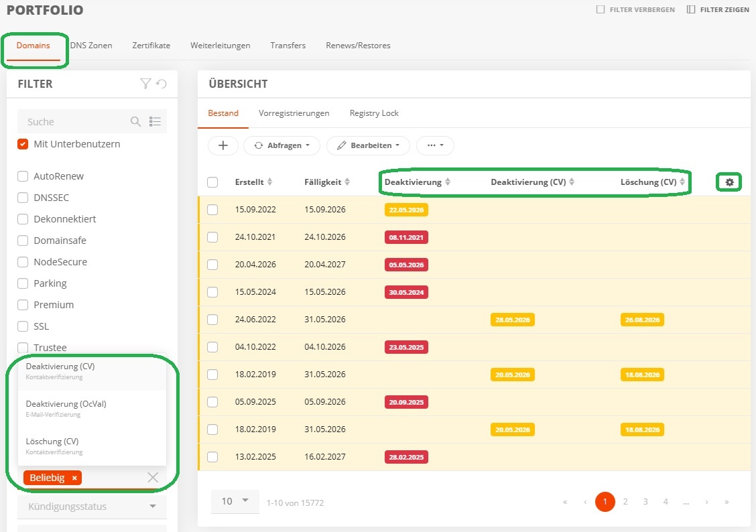The image size is (756, 532).
Task: Sort by Fälligkeit column arrows
Action: pyautogui.click(x=347, y=182)
